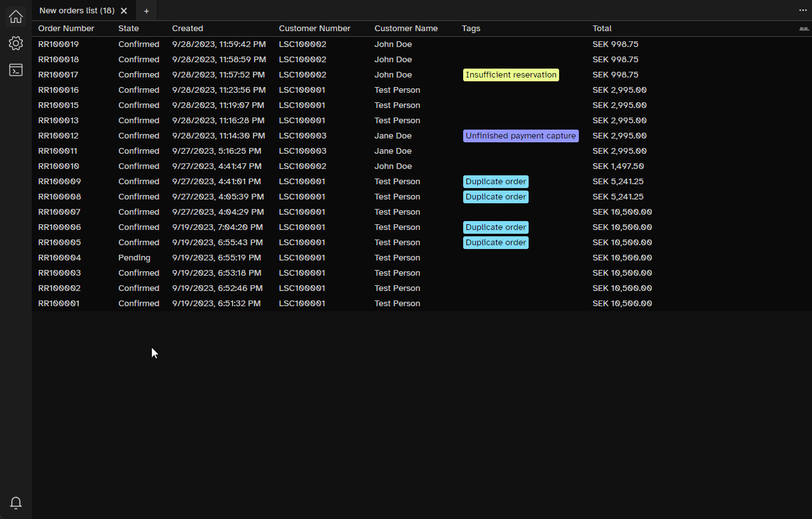Open Settings via the gear icon
The image size is (812, 519).
pyautogui.click(x=15, y=43)
